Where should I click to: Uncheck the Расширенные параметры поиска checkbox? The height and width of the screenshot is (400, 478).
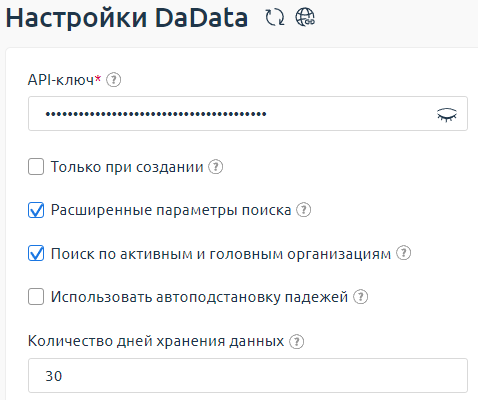pos(36,210)
